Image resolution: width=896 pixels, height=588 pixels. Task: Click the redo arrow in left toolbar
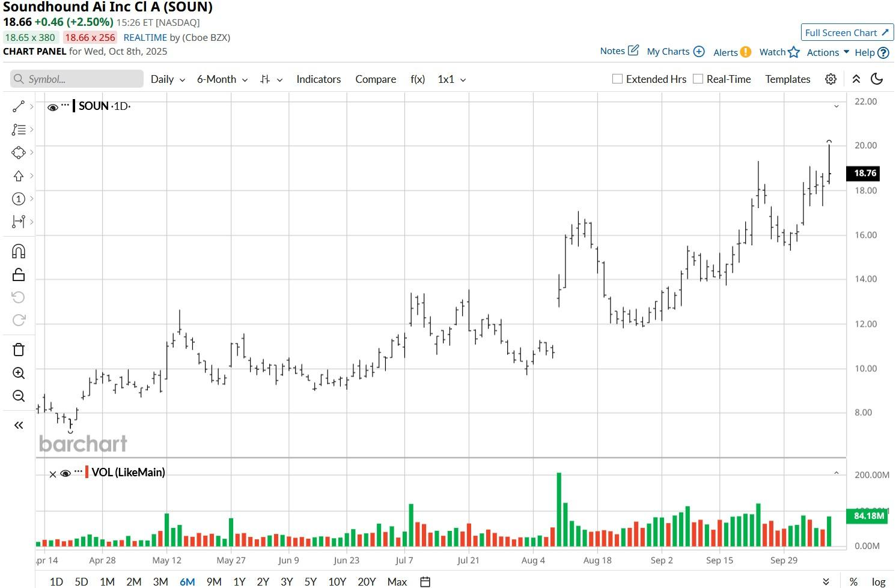[x=19, y=320]
